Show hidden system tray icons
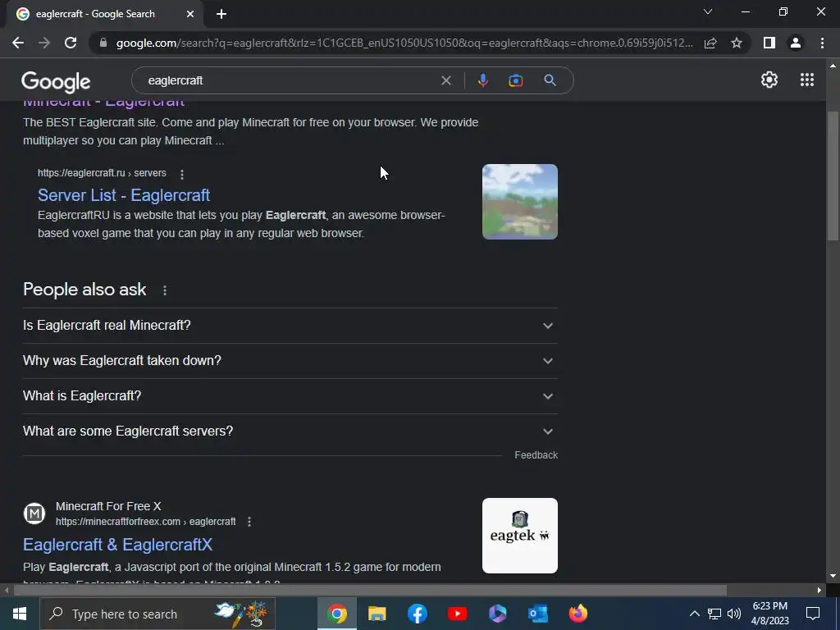 click(x=694, y=614)
